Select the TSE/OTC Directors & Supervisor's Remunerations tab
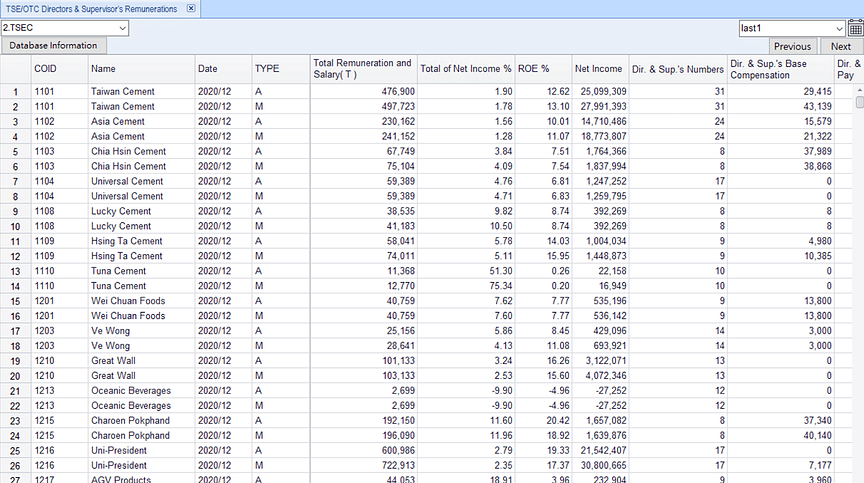This screenshot has width=864, height=483. 90,8
